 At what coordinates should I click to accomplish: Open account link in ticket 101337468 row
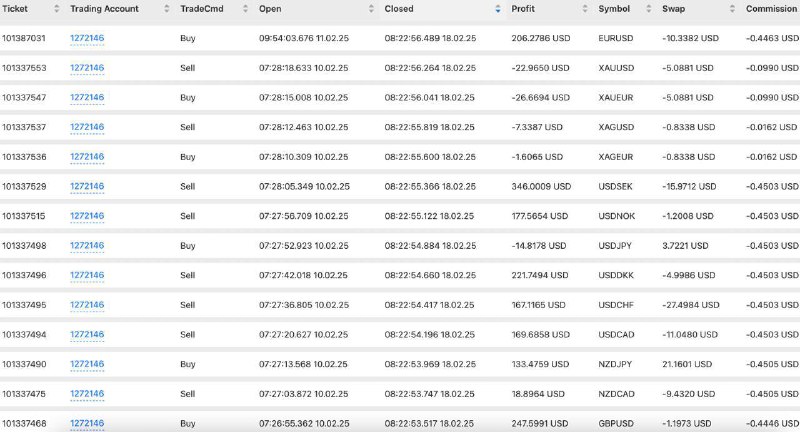tap(87, 423)
